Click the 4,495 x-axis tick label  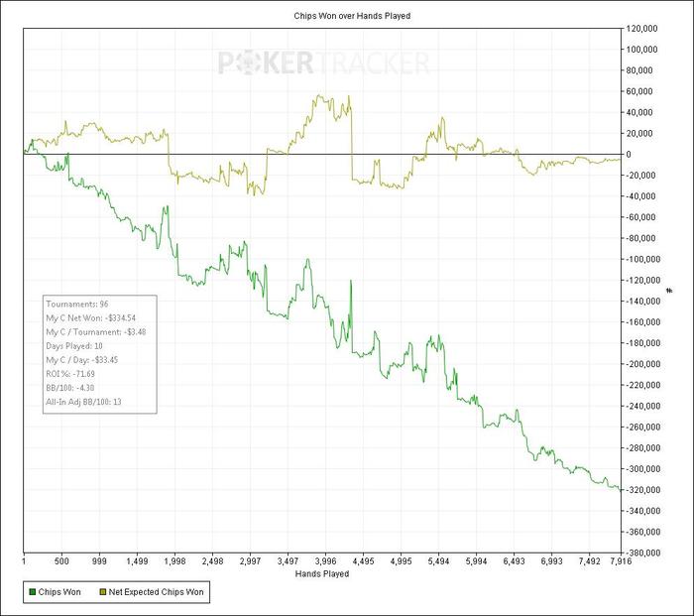pos(364,561)
